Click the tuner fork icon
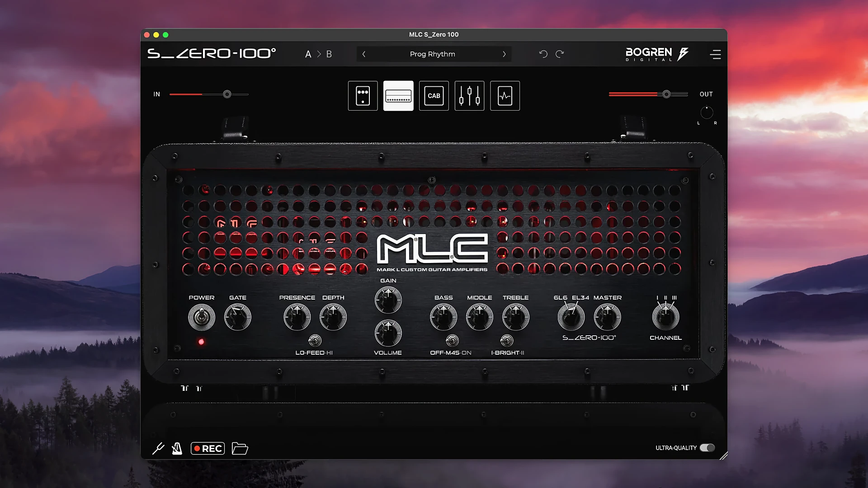The width and height of the screenshot is (868, 488). pyautogui.click(x=158, y=448)
